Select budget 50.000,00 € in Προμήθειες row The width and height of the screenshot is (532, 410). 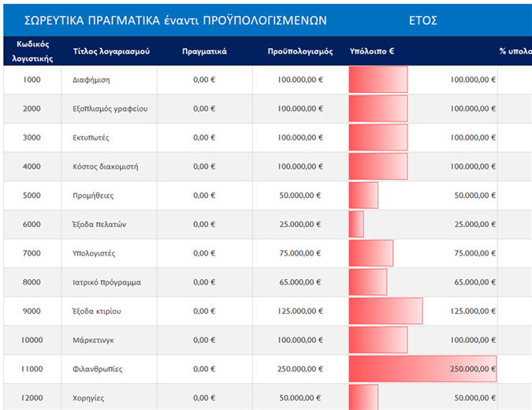300,196
